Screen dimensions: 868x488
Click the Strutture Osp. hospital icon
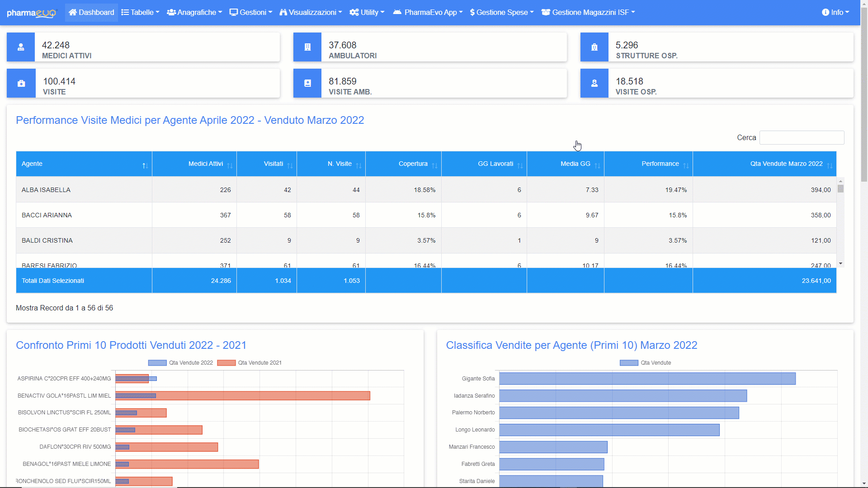pyautogui.click(x=594, y=47)
